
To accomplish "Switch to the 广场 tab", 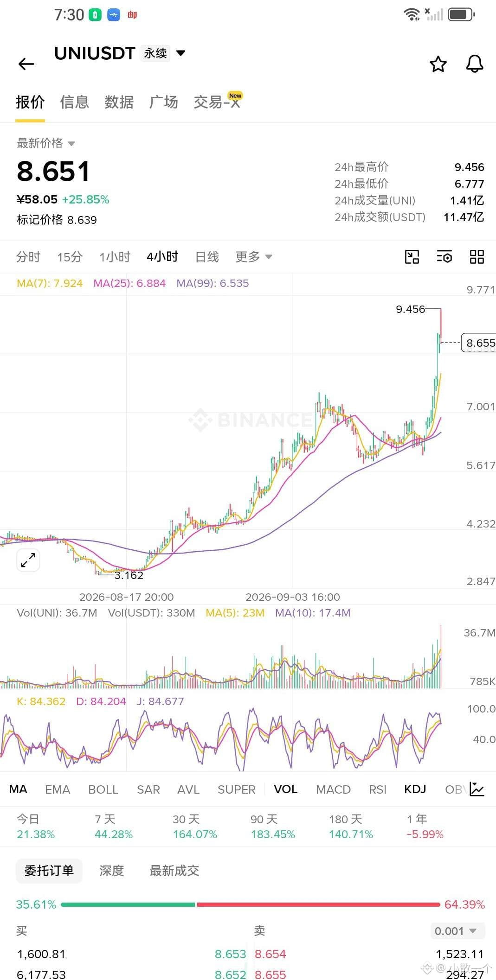I will coord(163,102).
